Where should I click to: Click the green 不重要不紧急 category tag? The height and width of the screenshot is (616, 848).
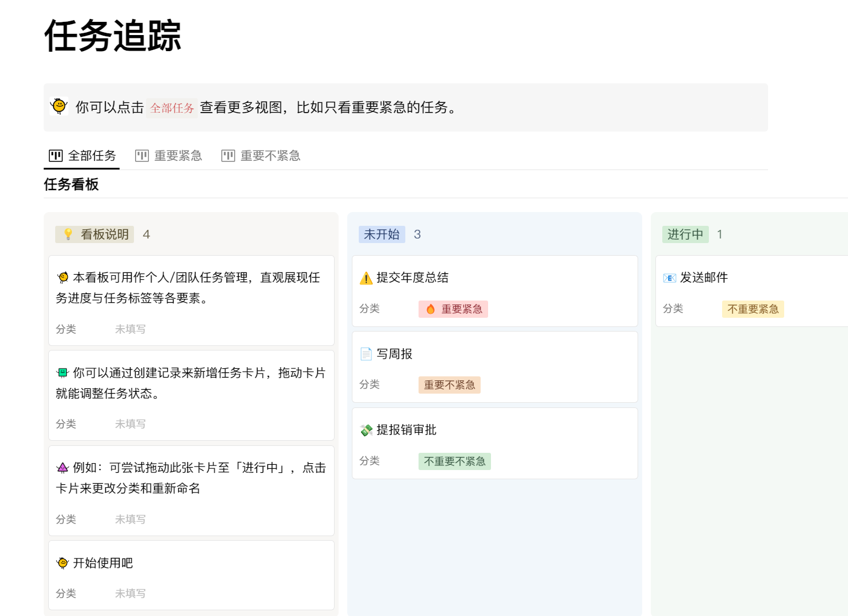454,461
